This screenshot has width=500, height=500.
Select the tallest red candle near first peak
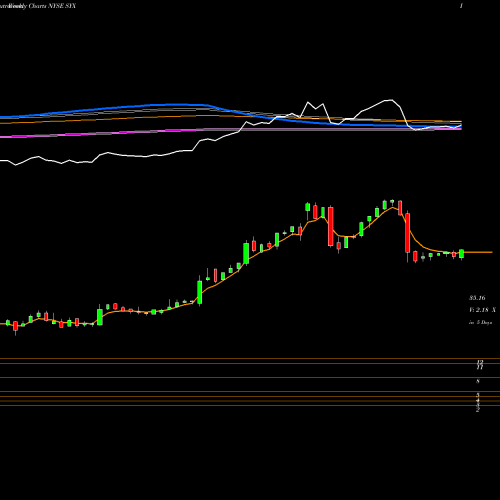(x=331, y=227)
